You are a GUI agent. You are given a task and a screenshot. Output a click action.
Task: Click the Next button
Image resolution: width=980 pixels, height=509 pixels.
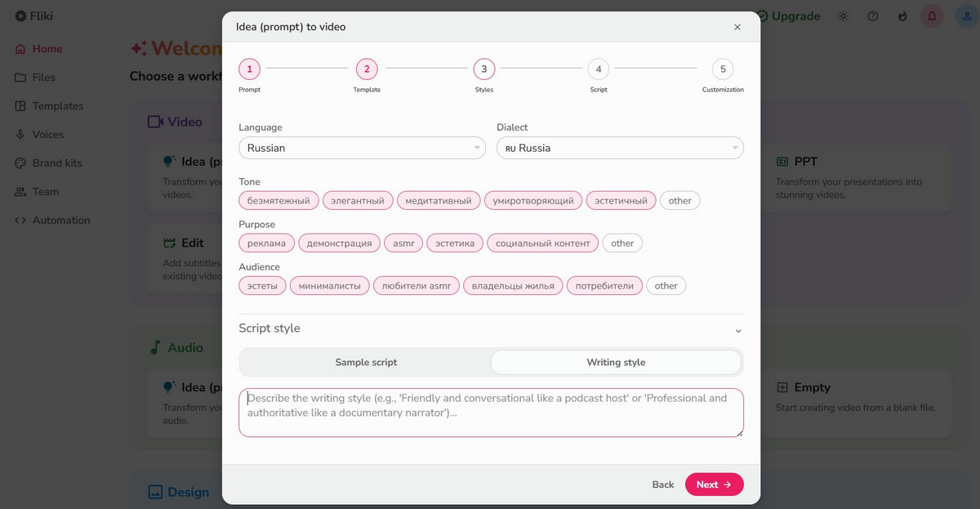[x=714, y=484]
